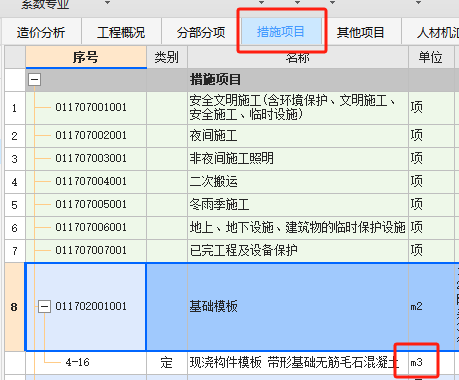Click the 二次搬运 name cell
459x380 pixels.
298,182
